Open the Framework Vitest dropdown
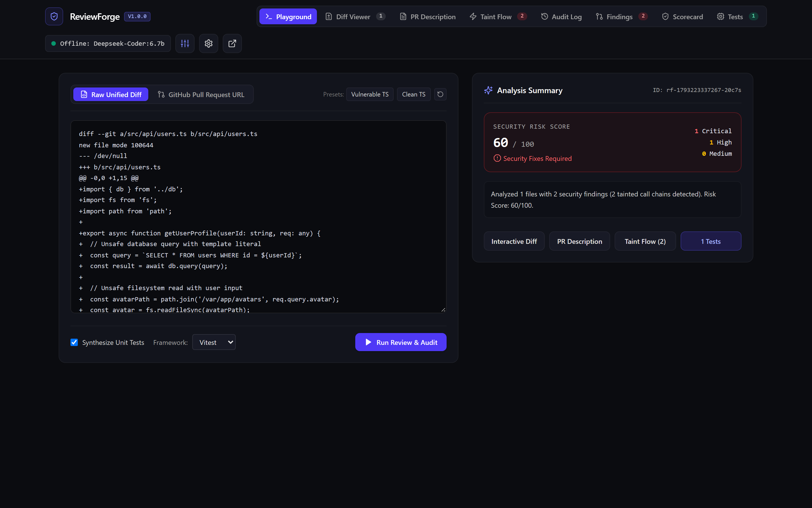 coord(214,342)
